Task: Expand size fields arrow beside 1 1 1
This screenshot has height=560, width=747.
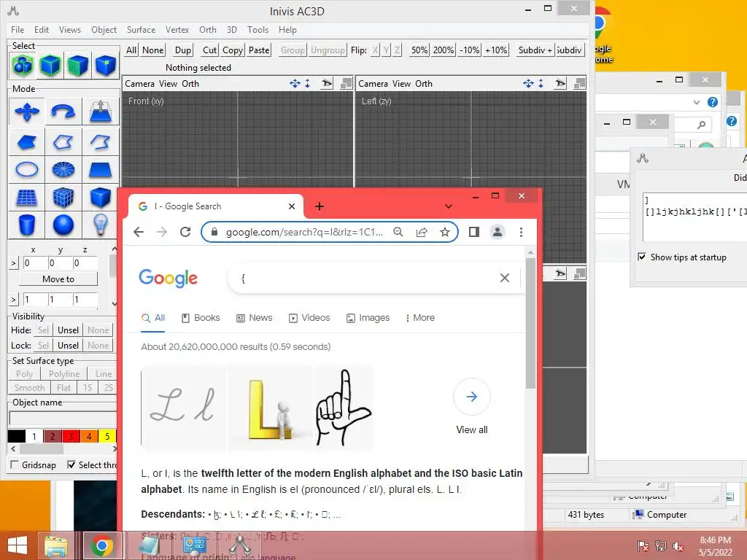Action: pos(13,300)
